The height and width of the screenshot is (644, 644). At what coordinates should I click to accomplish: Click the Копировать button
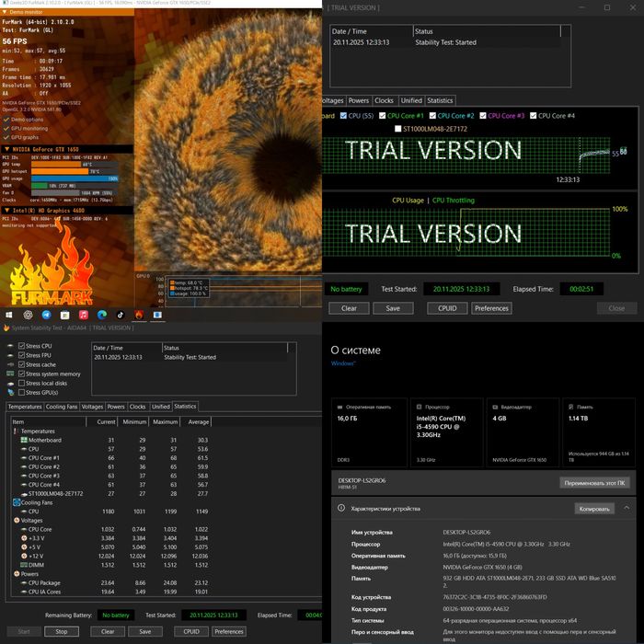click(593, 508)
